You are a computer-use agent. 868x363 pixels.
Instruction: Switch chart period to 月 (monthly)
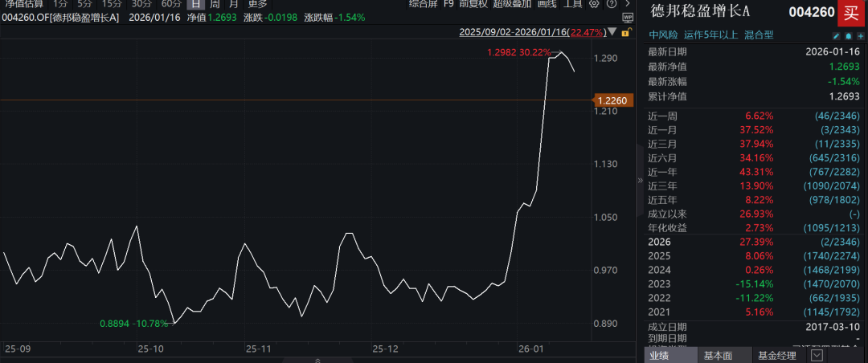click(233, 4)
